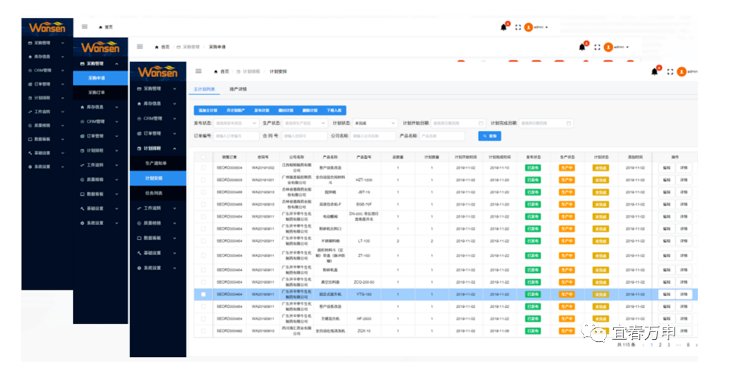Click the Wonsen logo above the frontmost sidebar

click(x=158, y=72)
